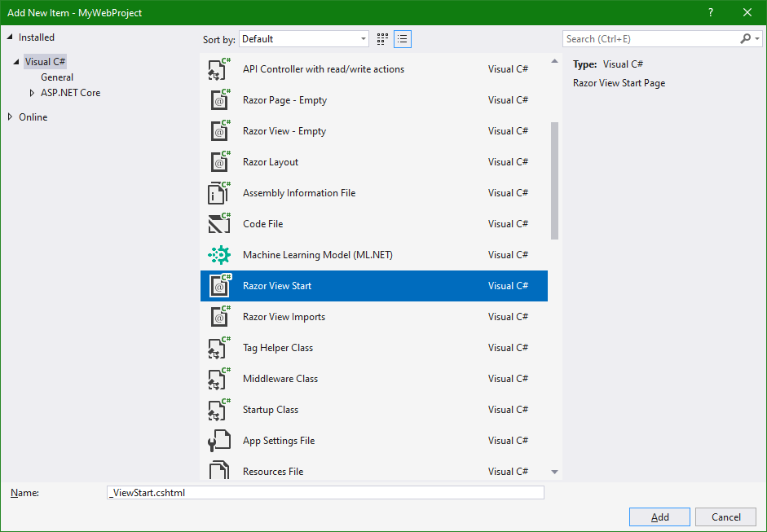The height and width of the screenshot is (532, 767).
Task: Select the 'Razor View Imports' template
Action: tap(373, 317)
